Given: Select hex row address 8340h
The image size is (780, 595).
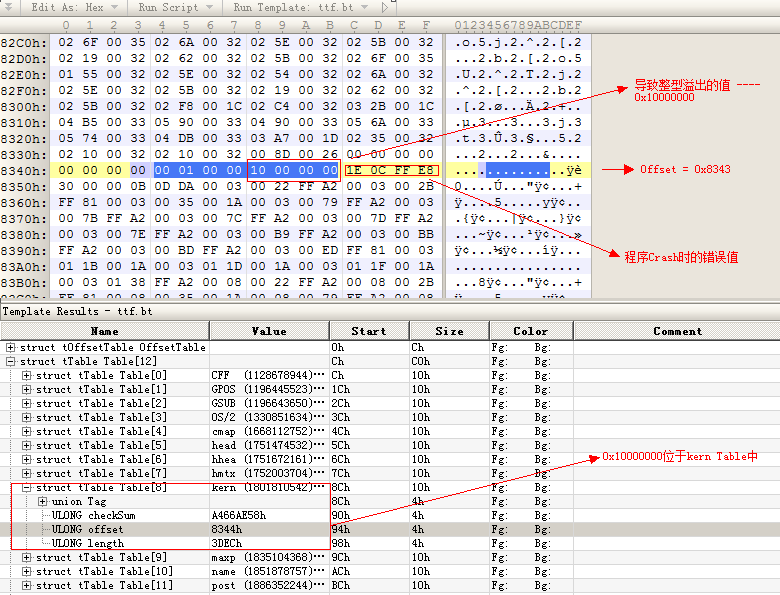Looking at the screenshot, I should [24, 171].
